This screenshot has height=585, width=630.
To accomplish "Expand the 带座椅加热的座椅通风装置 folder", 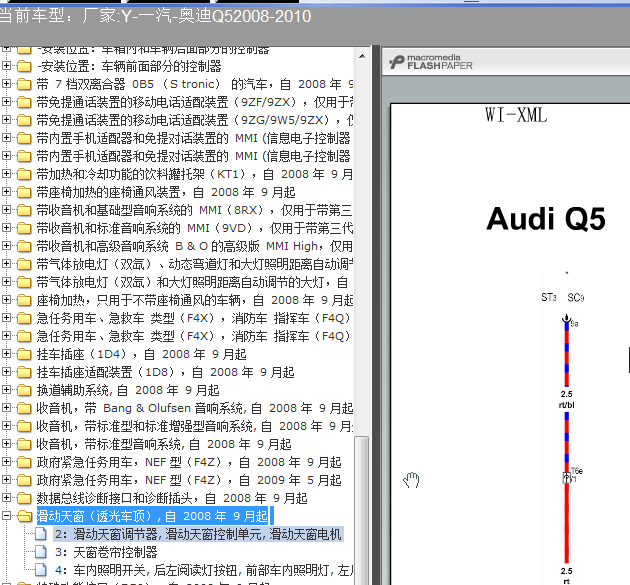I will pos(6,191).
